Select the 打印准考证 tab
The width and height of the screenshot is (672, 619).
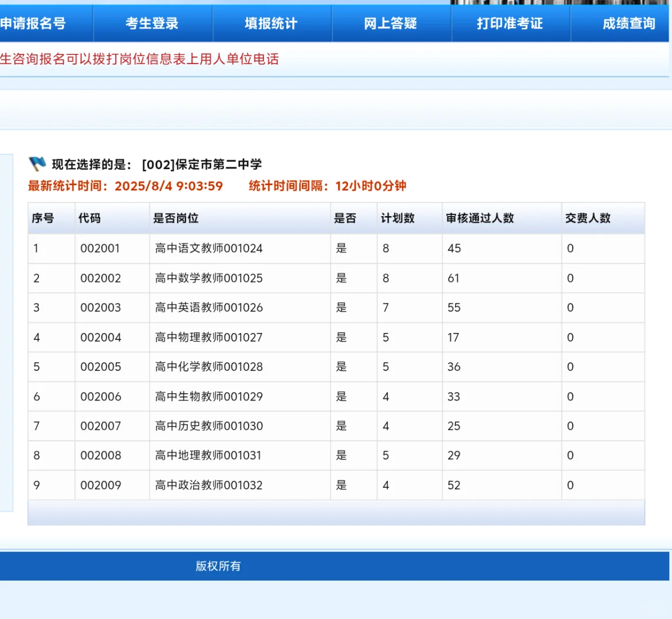pos(510,23)
